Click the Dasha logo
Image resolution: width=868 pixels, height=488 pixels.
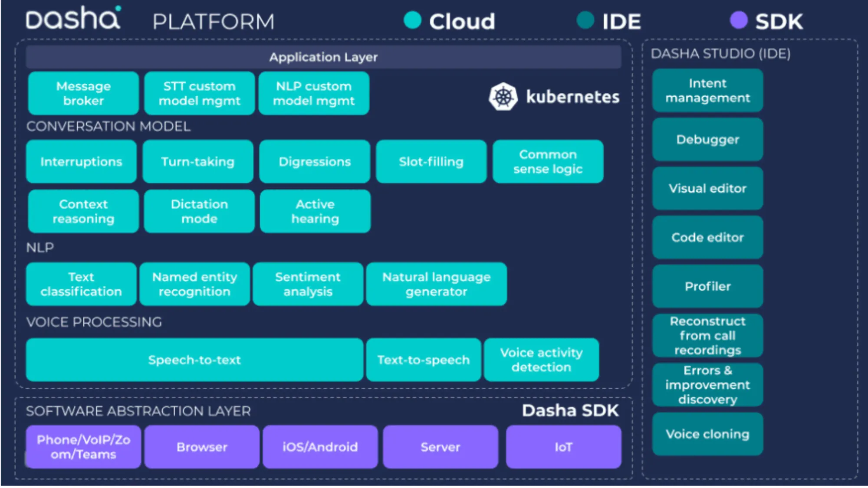[73, 19]
